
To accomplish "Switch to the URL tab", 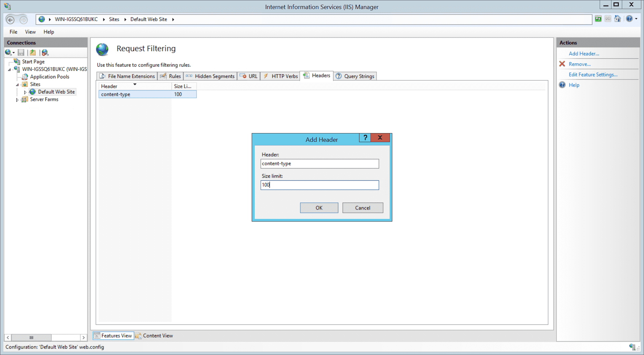I will pyautogui.click(x=249, y=76).
